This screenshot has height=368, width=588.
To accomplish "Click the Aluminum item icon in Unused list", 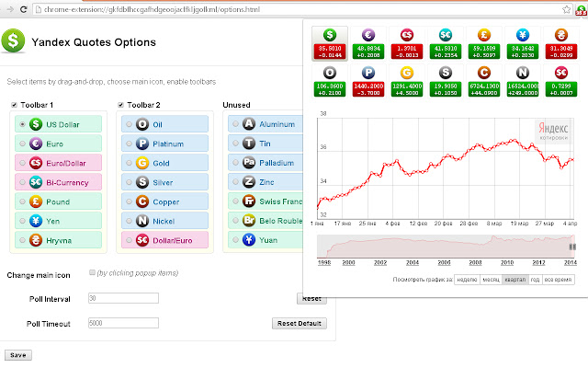I will point(249,124).
